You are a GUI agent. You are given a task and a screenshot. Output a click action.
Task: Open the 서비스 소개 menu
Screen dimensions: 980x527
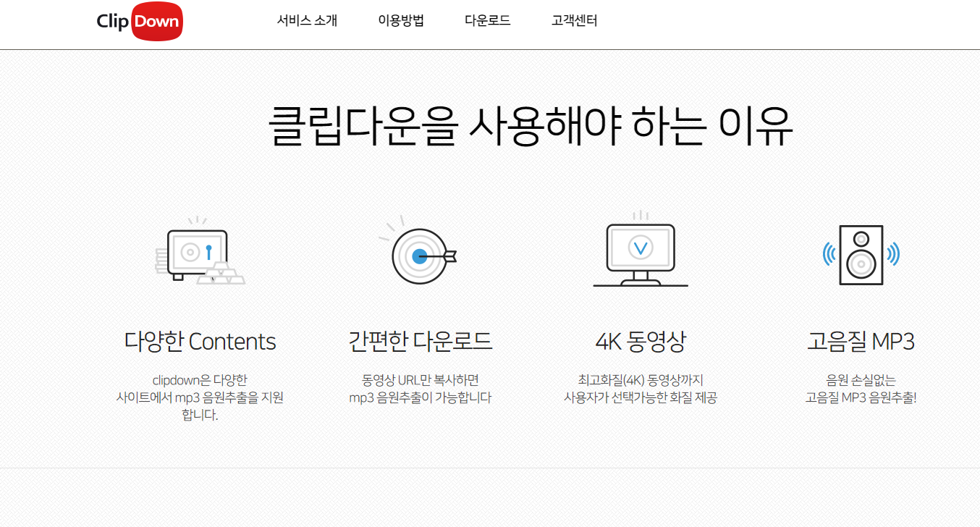tap(307, 20)
